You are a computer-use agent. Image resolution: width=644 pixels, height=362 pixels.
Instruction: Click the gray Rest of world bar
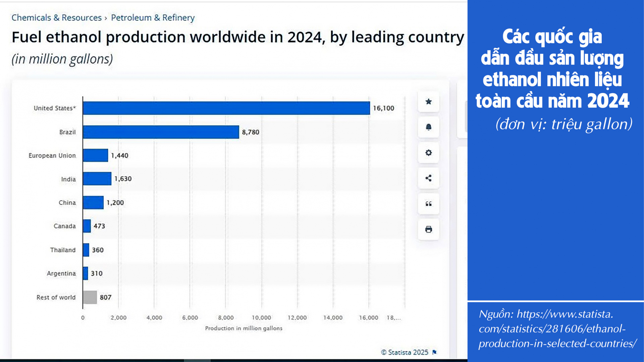click(x=90, y=297)
